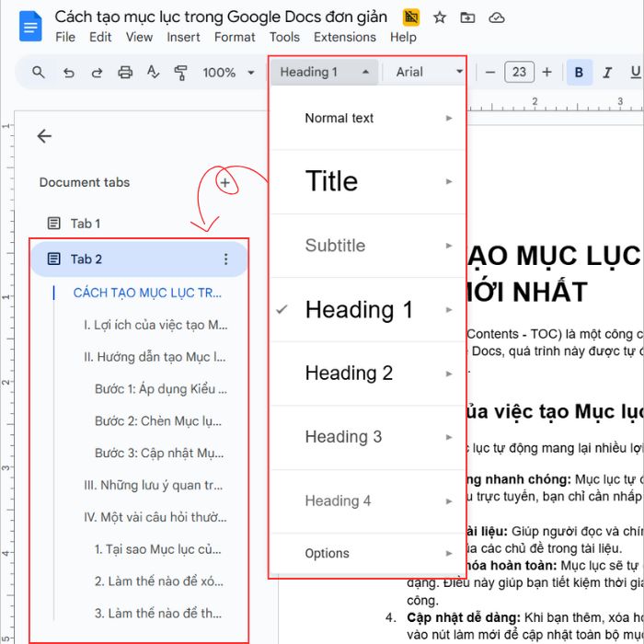Add a new document tab
This screenshot has width=644, height=644.
tap(224, 182)
